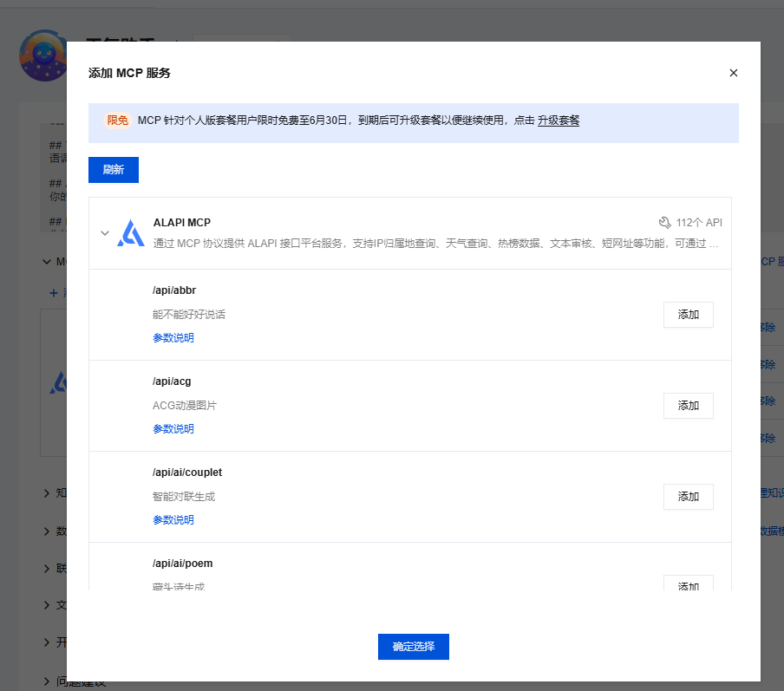This screenshot has width=784, height=691.
Task: Add the /api/acg tool
Action: click(688, 406)
